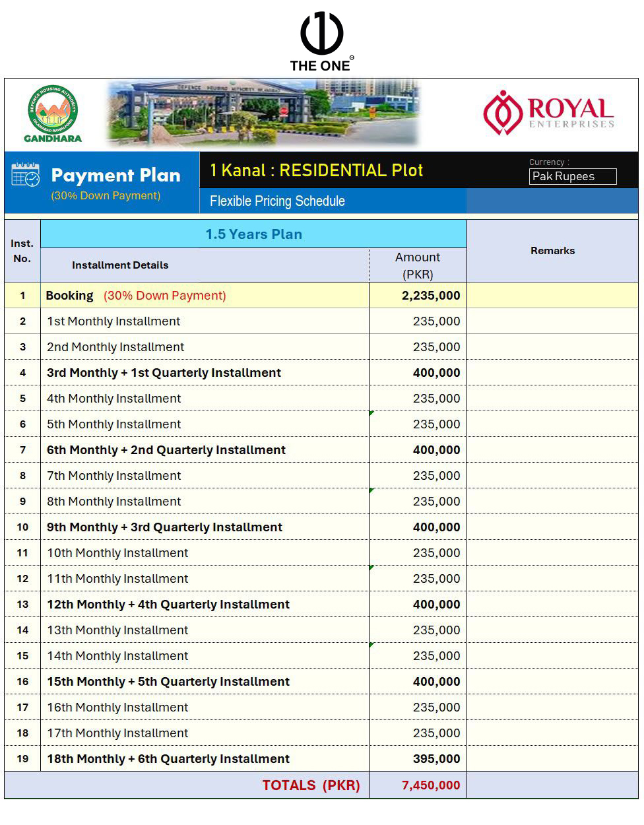Click the Booking 30% Down Payment row
644x825 pixels.
pos(321,296)
